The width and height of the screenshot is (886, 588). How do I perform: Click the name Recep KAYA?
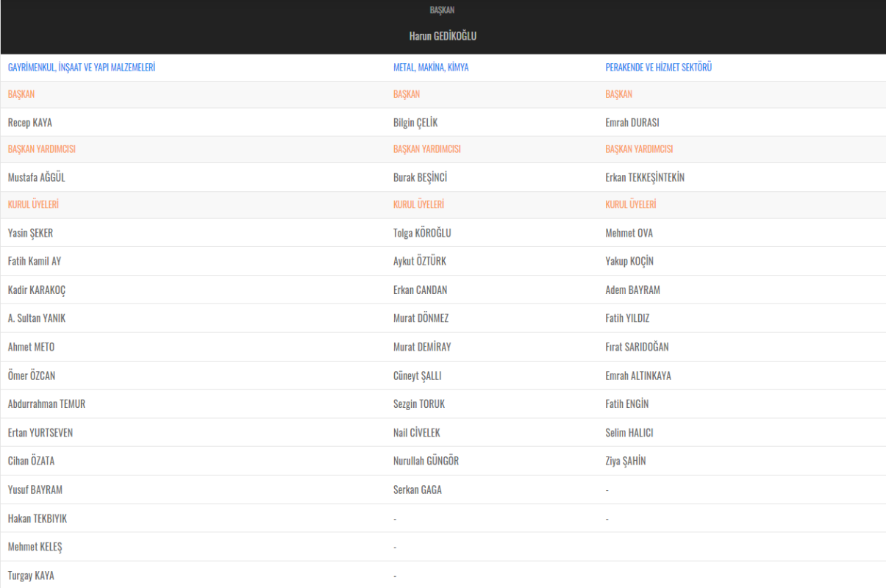point(30,123)
